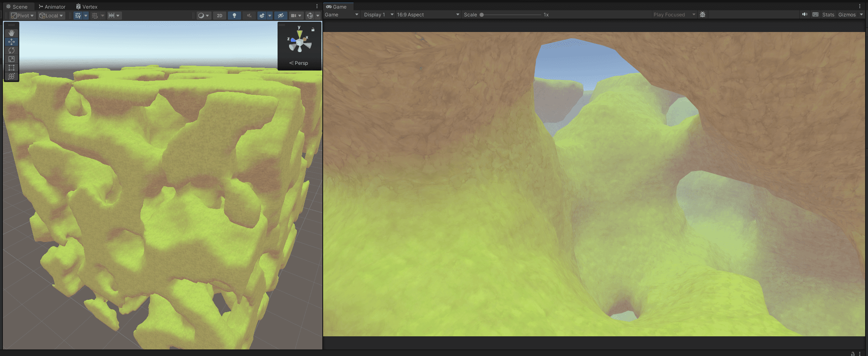Open the Game/Simulator view dropdown

[342, 14]
